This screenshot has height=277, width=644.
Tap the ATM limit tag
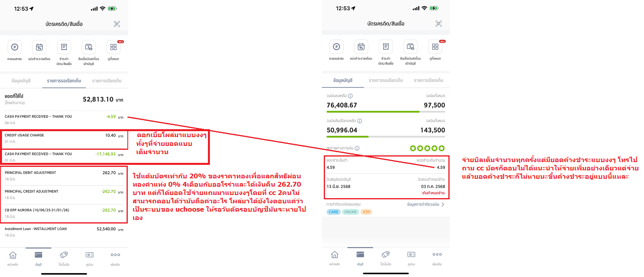coord(366,212)
